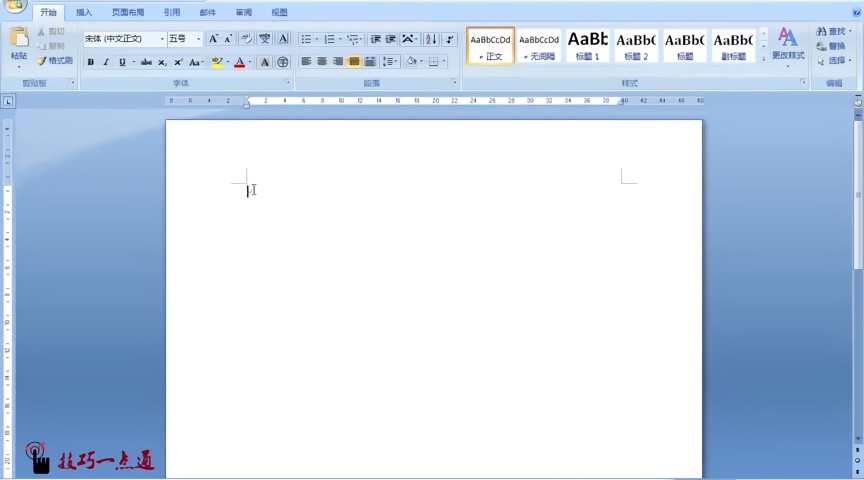
Task: Click the Grow Font icon
Action: 213,39
